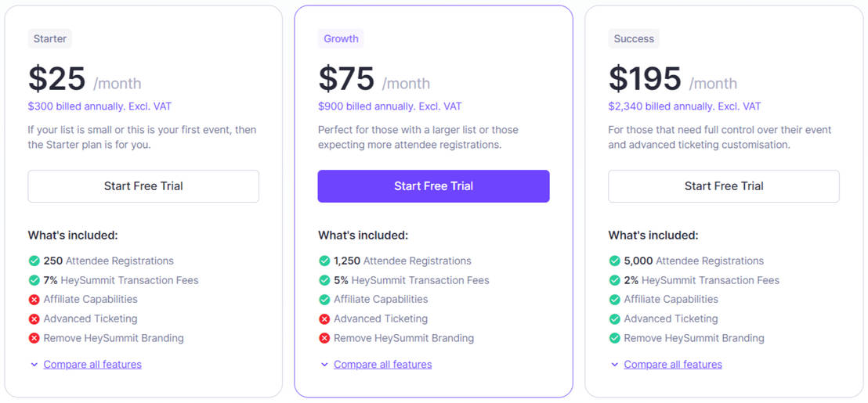Start Free Trial for Growth plan
This screenshot has height=403, width=868.
coord(433,186)
